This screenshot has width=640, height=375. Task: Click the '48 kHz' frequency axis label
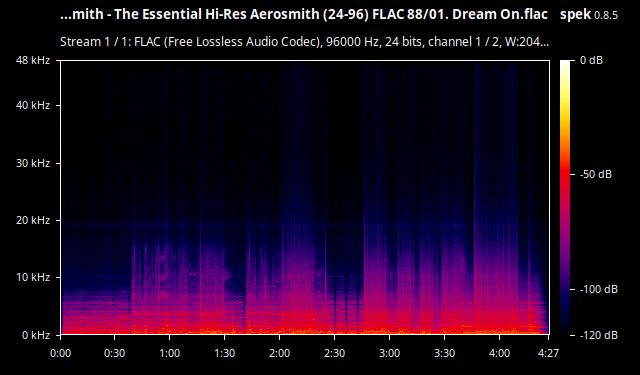tap(33, 60)
